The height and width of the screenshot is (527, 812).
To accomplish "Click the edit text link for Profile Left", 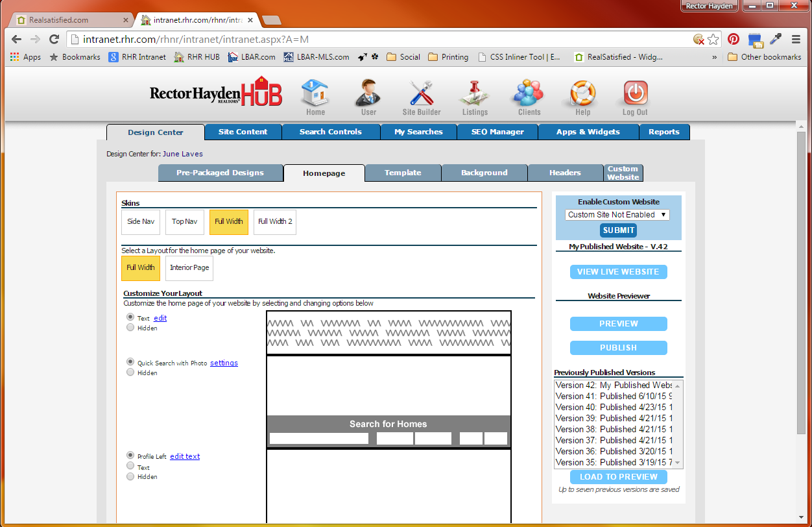I will coord(185,456).
